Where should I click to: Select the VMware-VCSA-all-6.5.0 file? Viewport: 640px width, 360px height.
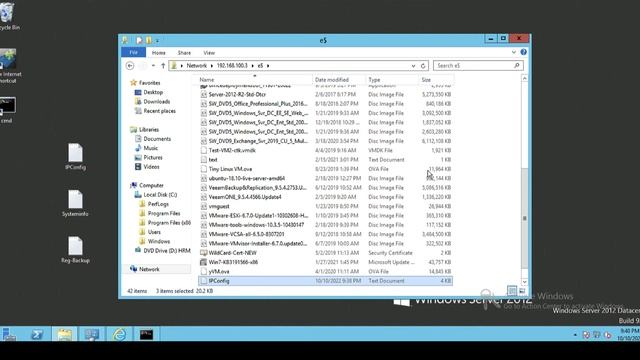click(246, 234)
